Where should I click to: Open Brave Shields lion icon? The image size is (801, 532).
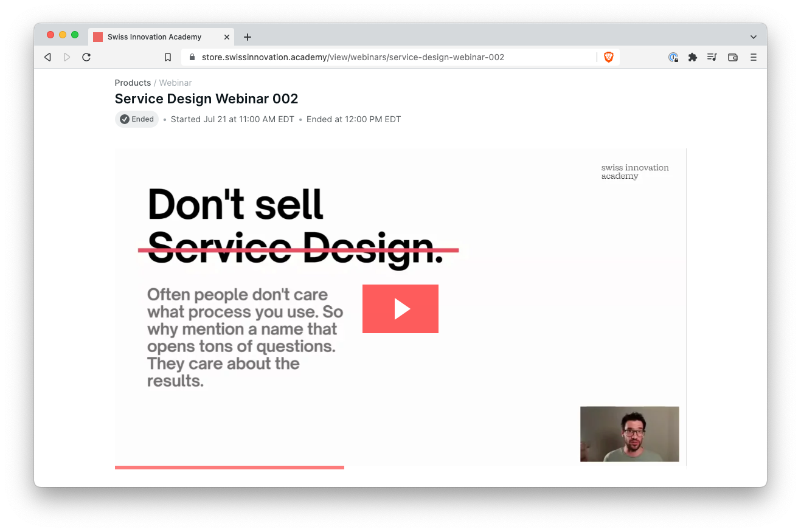608,57
